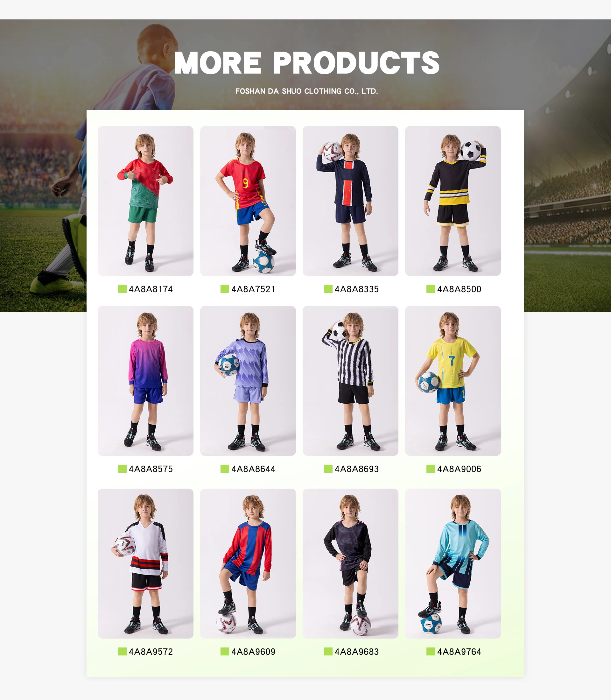611x700 pixels.
Task: Open the navy jersey with red stripe photo
Action: 350,201
